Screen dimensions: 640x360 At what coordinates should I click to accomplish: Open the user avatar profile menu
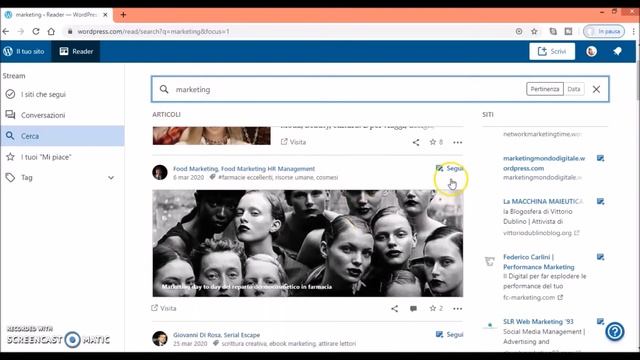[591, 51]
